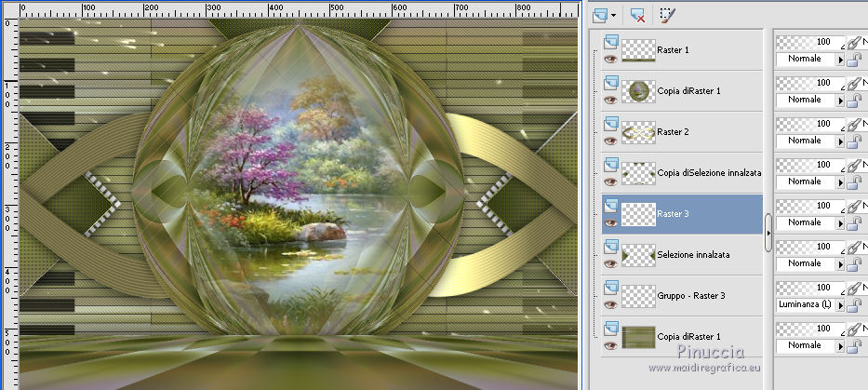
Task: Click opacity slider of striped Copia diRaster 1
Action: (x=811, y=329)
